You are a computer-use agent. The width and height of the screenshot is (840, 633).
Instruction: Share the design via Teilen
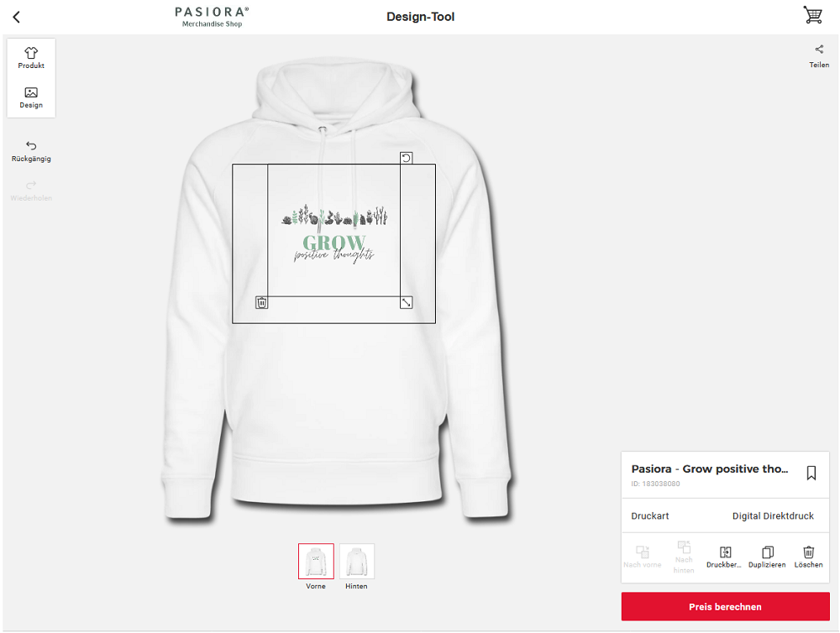[818, 56]
